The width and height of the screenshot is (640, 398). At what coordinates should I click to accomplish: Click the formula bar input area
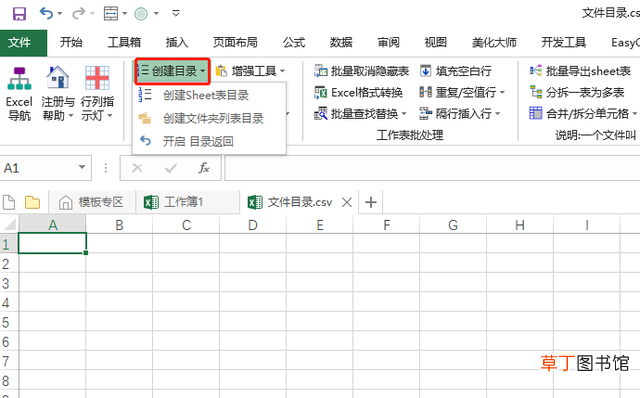coord(432,168)
